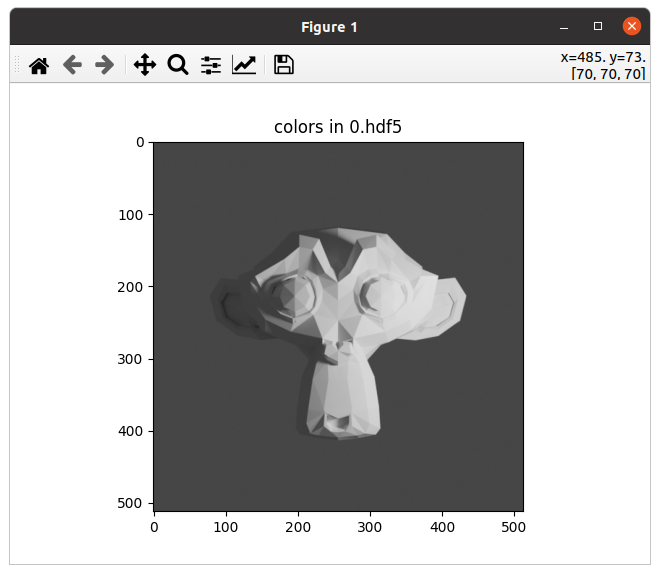Reset view with the Home icon
The height and width of the screenshot is (574, 660).
(x=39, y=65)
